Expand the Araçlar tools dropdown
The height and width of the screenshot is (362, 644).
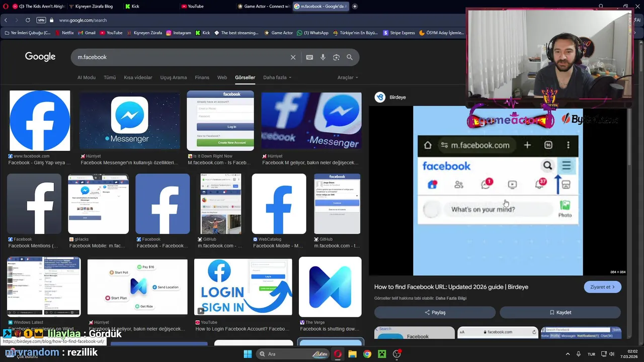click(x=348, y=77)
